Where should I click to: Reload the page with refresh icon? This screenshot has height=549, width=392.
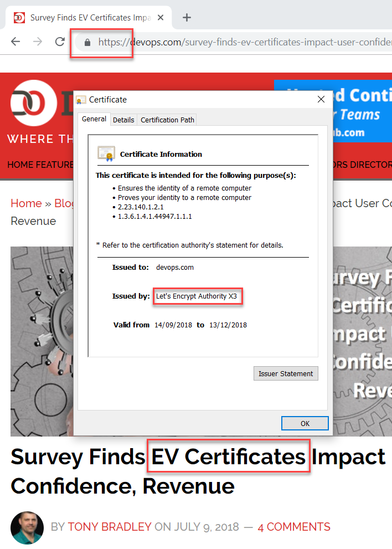[x=60, y=42]
